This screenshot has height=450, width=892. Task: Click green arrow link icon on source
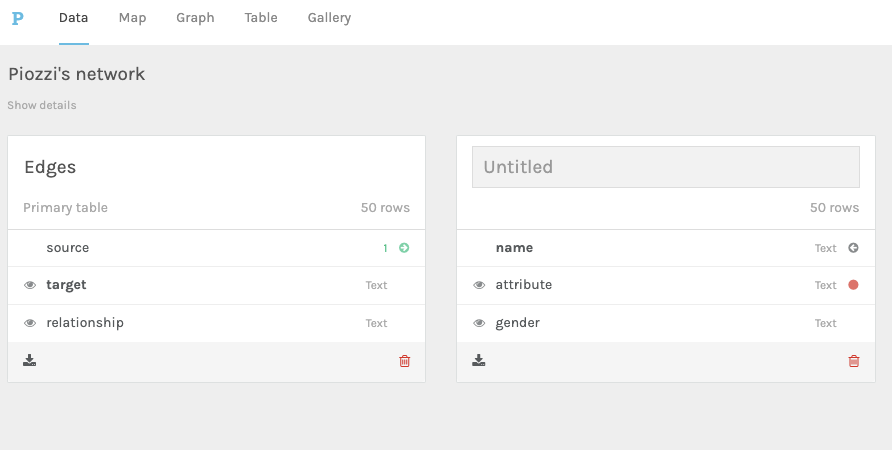(404, 247)
